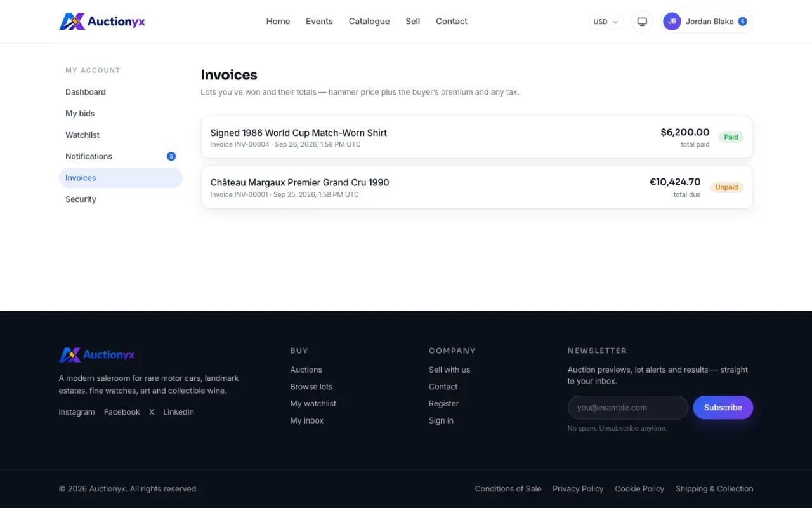This screenshot has height=508, width=812.
Task: Go to the Home nav item
Action: coord(278,22)
